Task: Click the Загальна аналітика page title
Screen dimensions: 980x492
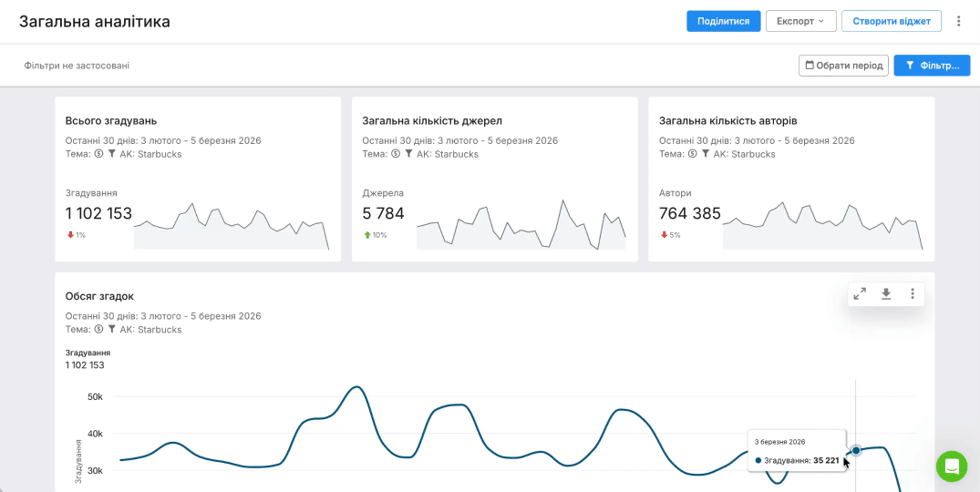Action: click(x=95, y=21)
